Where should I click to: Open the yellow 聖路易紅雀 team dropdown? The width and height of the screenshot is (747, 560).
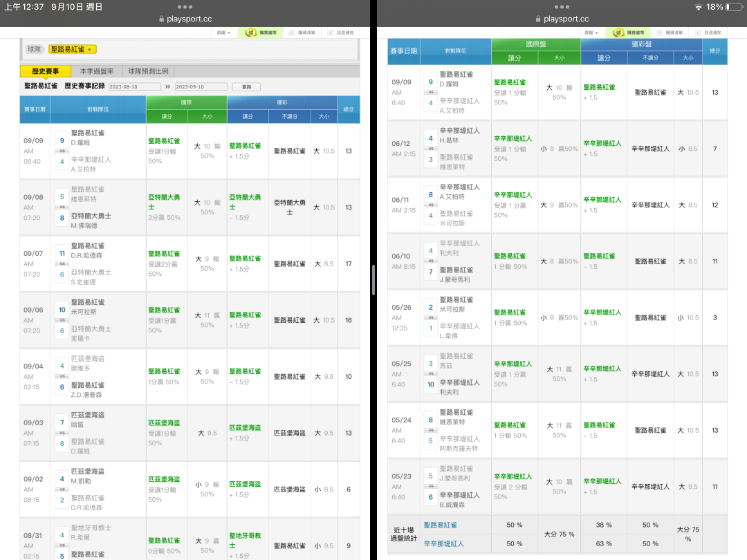point(73,49)
